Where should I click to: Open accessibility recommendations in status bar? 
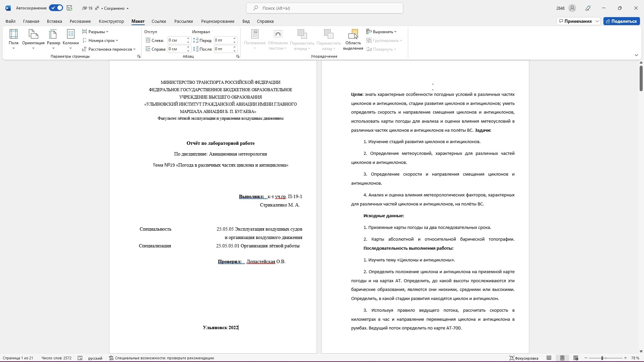click(161, 358)
